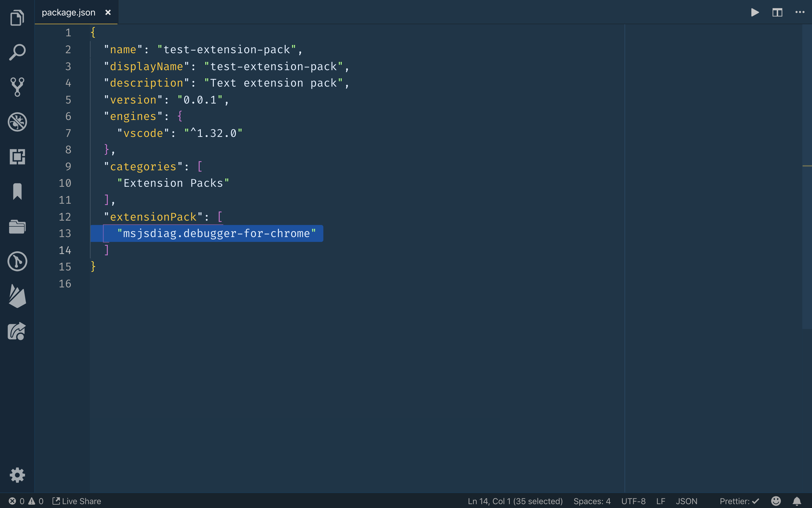Open the Firebase-style activity bar icon
The image size is (812, 508).
(17, 296)
